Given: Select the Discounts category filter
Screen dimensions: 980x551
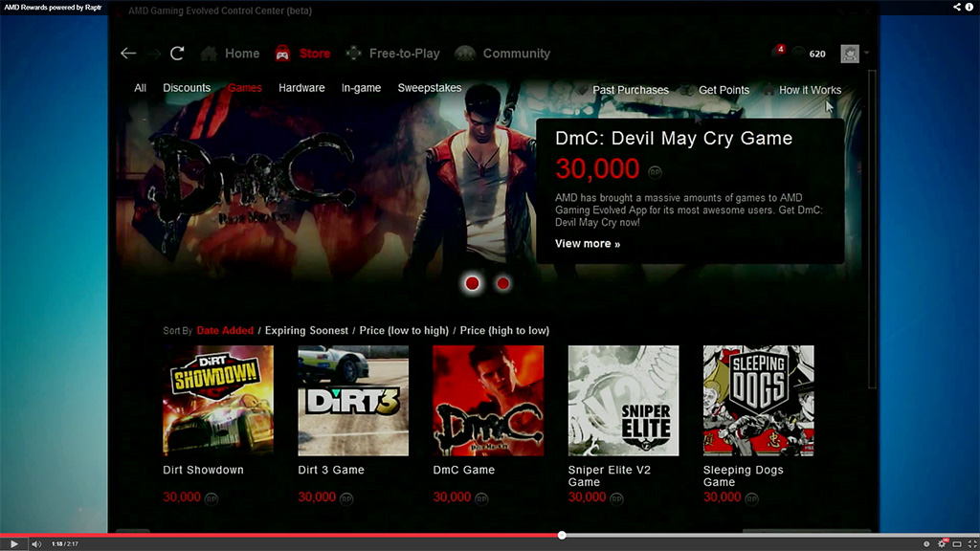Looking at the screenshot, I should click(x=187, y=88).
